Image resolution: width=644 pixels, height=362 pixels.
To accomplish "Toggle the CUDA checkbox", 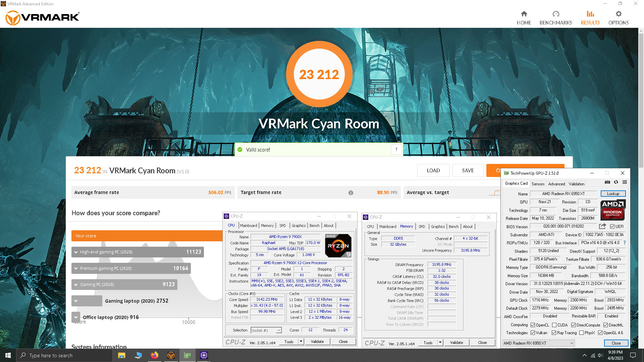I will point(554,325).
